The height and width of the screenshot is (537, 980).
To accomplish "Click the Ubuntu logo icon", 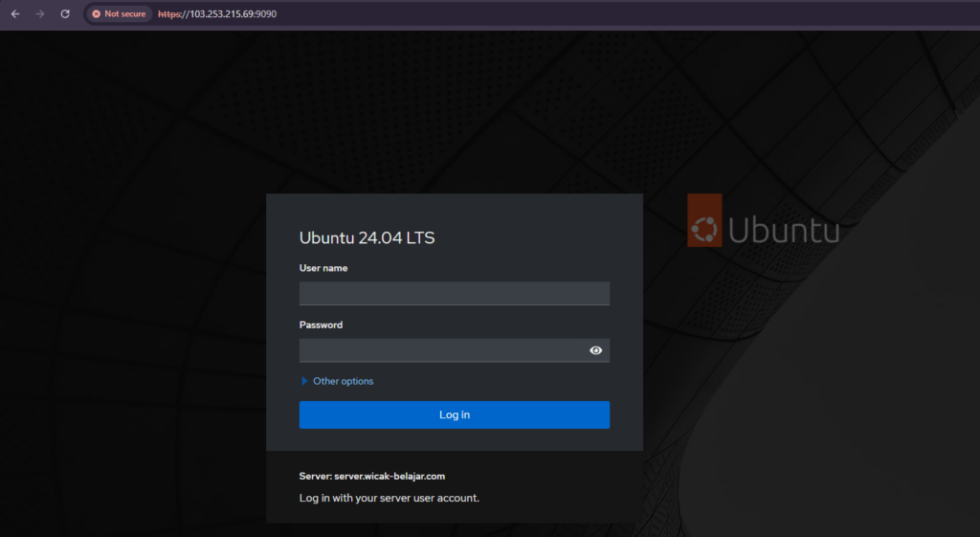I will (704, 220).
